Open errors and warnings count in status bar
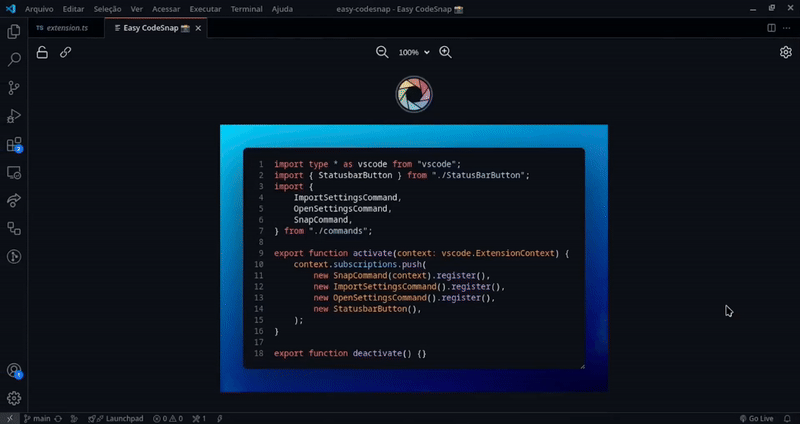 pyautogui.click(x=168, y=418)
